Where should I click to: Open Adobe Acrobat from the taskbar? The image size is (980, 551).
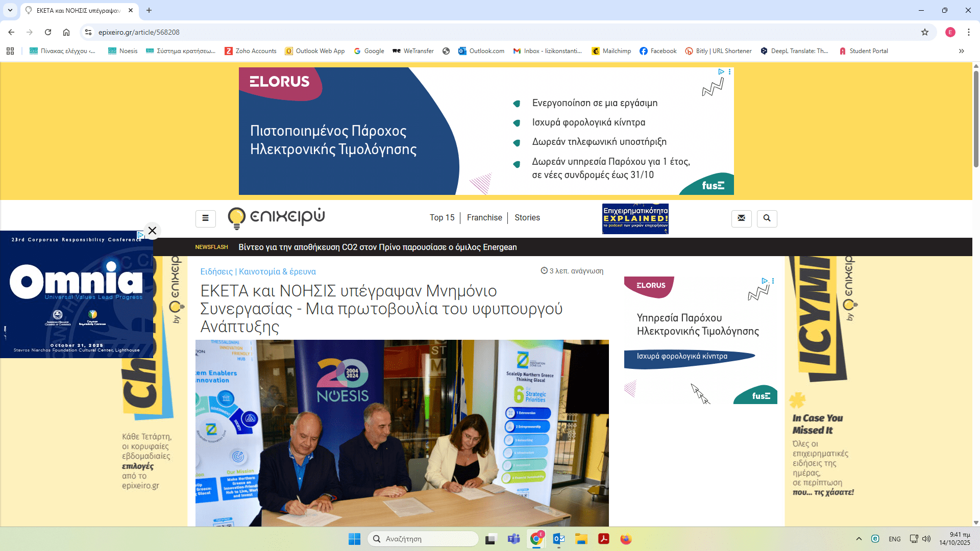tap(603, 539)
